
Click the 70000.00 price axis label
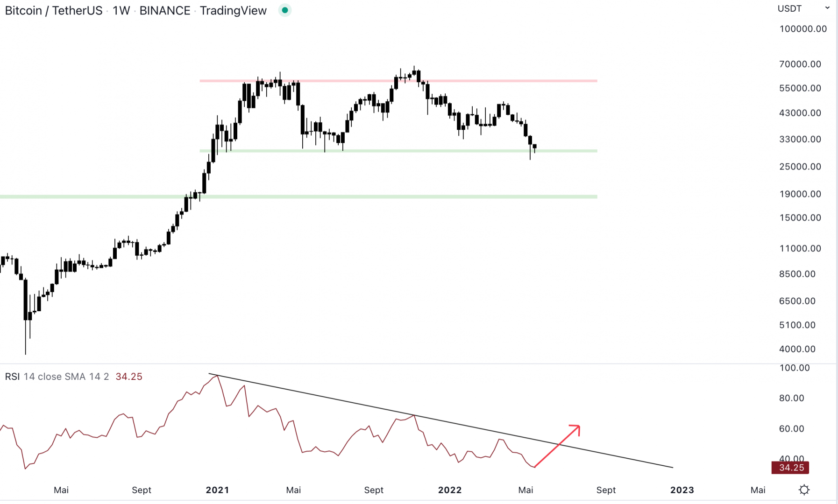(800, 64)
